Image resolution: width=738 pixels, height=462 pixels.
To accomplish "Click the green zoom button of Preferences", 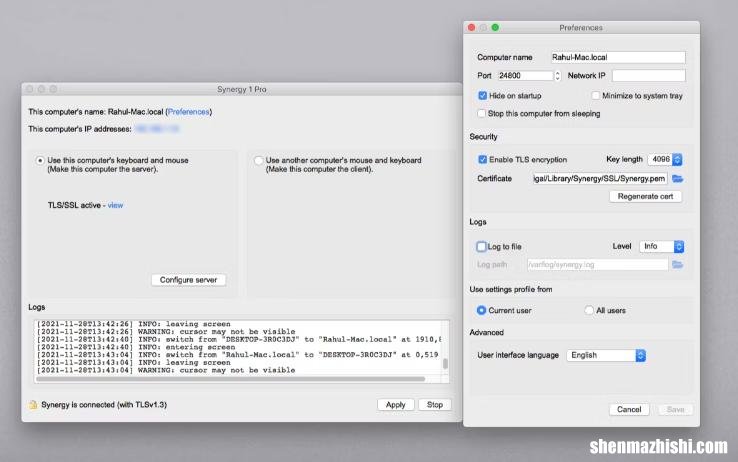I will (x=495, y=28).
